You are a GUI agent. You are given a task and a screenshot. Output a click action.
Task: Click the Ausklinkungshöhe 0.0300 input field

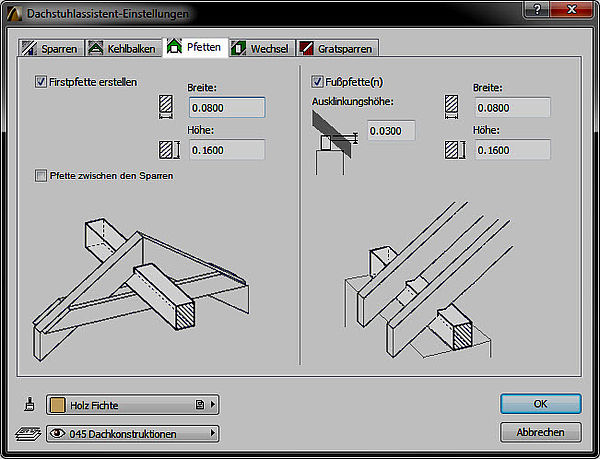(391, 131)
